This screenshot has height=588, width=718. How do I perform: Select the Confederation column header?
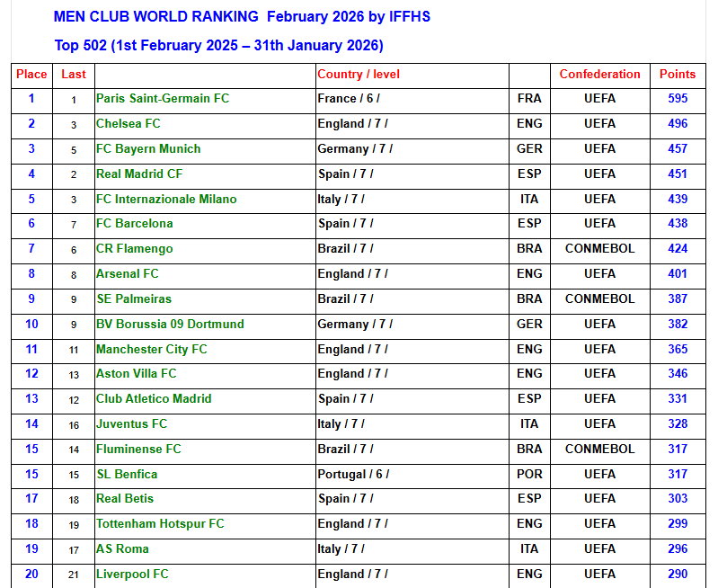click(x=599, y=75)
